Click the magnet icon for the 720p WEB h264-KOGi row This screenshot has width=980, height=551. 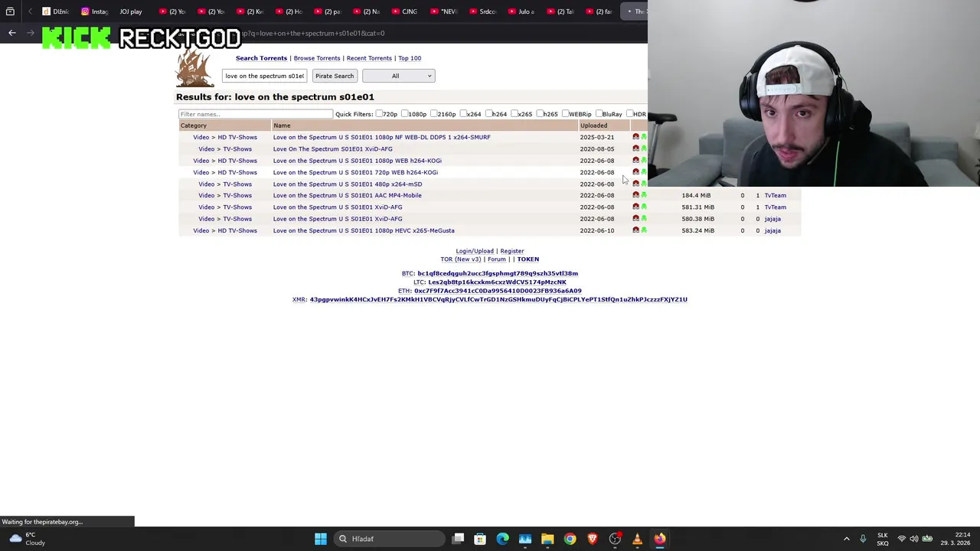[x=635, y=171]
